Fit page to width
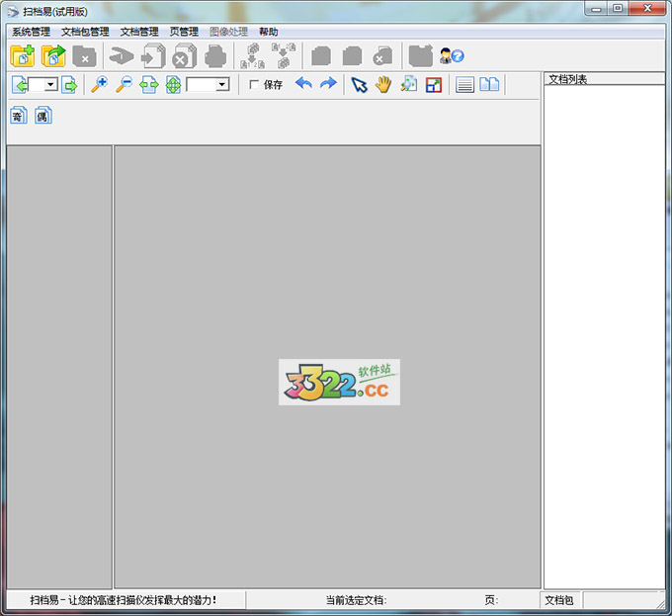Image resolution: width=672 pixels, height=616 pixels. [x=148, y=84]
